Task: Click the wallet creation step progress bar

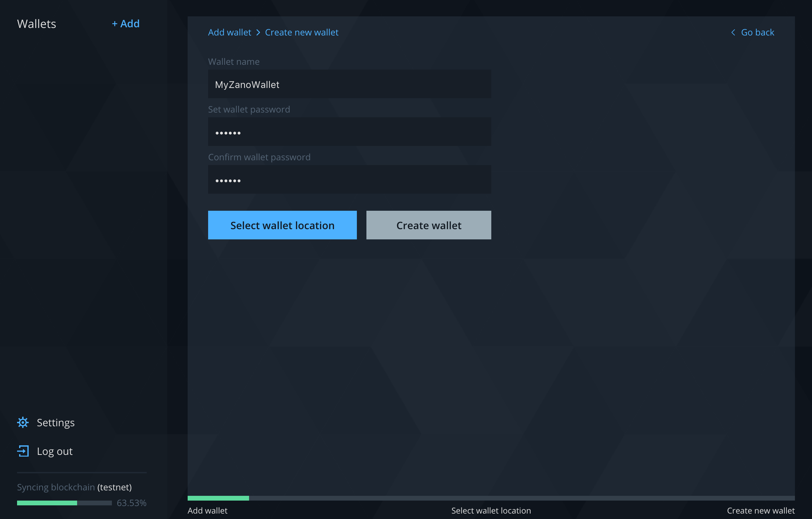Action: tap(491, 498)
